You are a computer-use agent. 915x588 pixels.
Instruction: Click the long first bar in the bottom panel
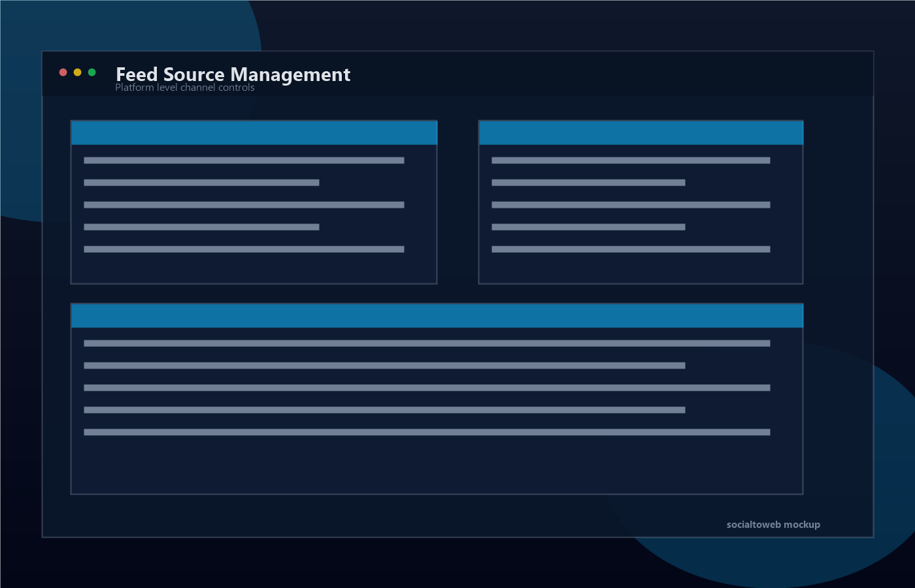click(426, 343)
